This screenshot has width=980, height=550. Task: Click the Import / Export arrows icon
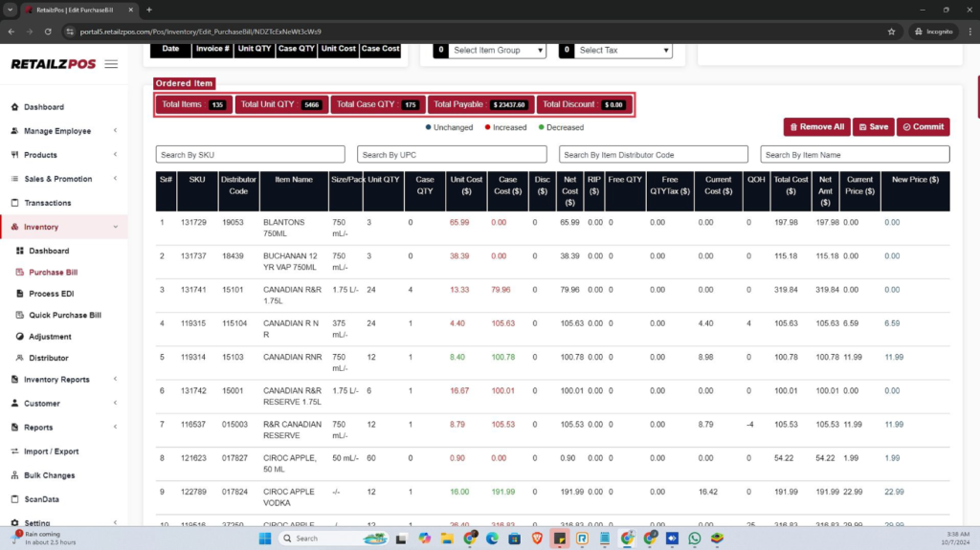coord(15,451)
